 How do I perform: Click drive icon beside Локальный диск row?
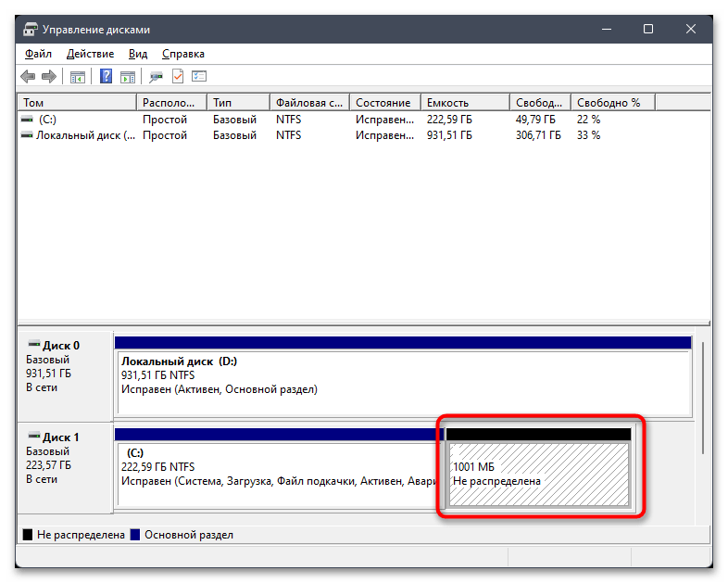pyautogui.click(x=28, y=135)
